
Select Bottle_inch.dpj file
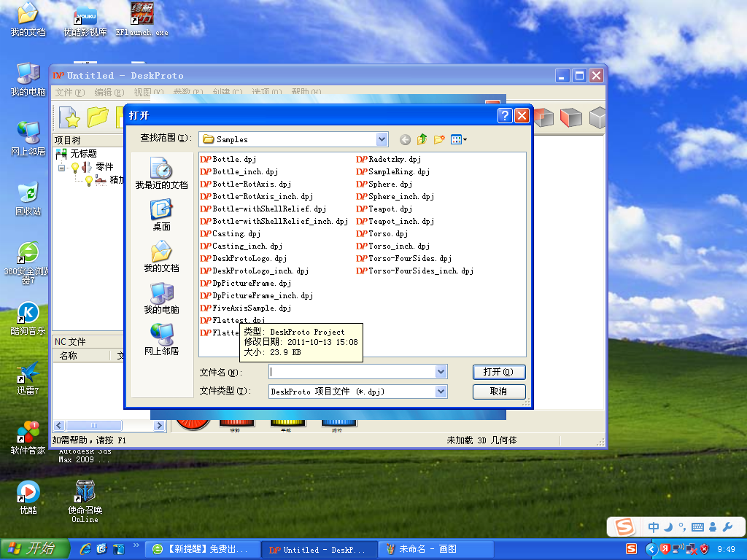(239, 171)
